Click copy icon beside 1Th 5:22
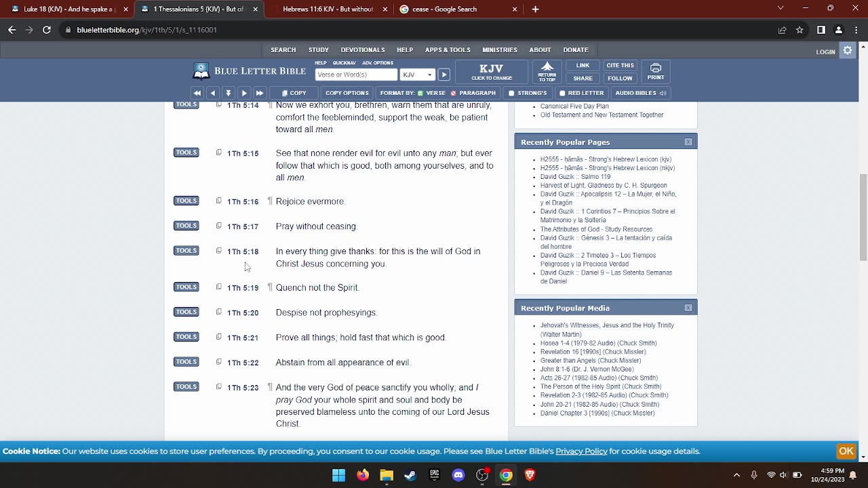 (218, 362)
